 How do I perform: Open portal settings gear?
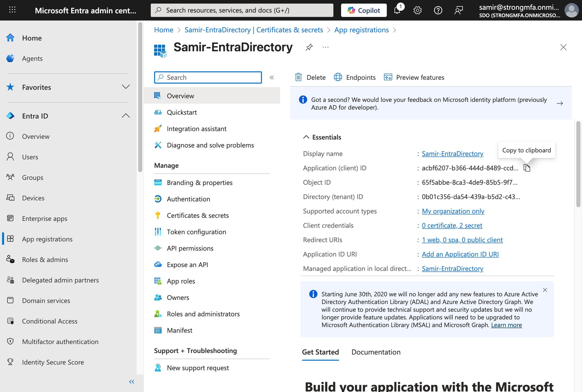(x=417, y=10)
